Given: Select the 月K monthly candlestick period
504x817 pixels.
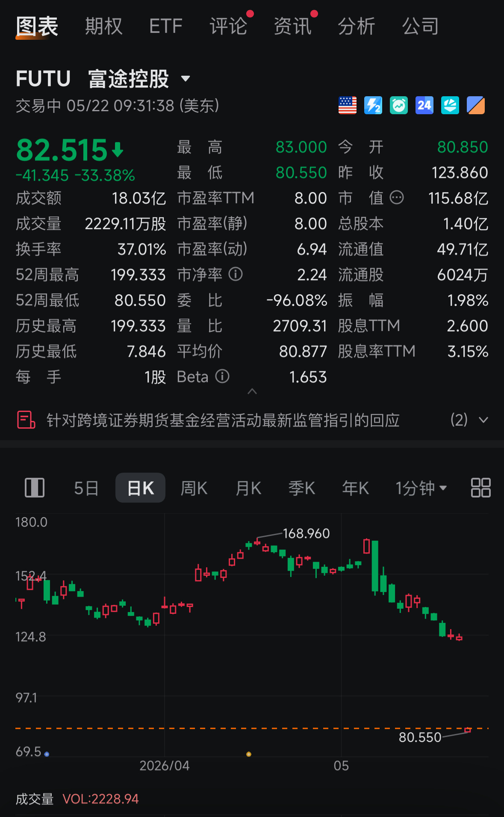Looking at the screenshot, I should (248, 488).
